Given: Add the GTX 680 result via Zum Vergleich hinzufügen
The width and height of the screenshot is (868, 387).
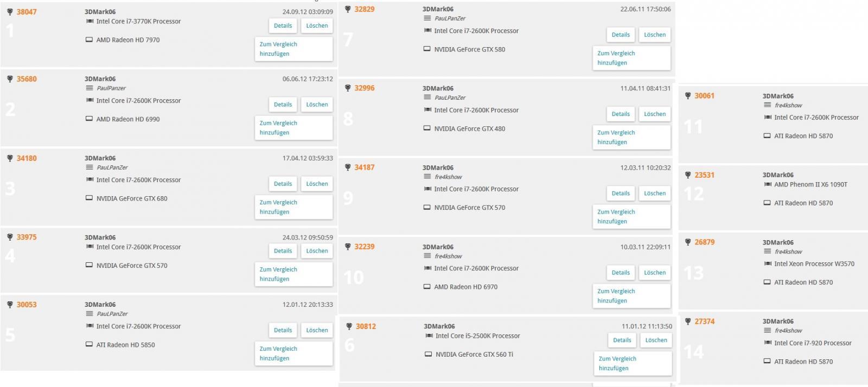Looking at the screenshot, I should click(x=293, y=207).
